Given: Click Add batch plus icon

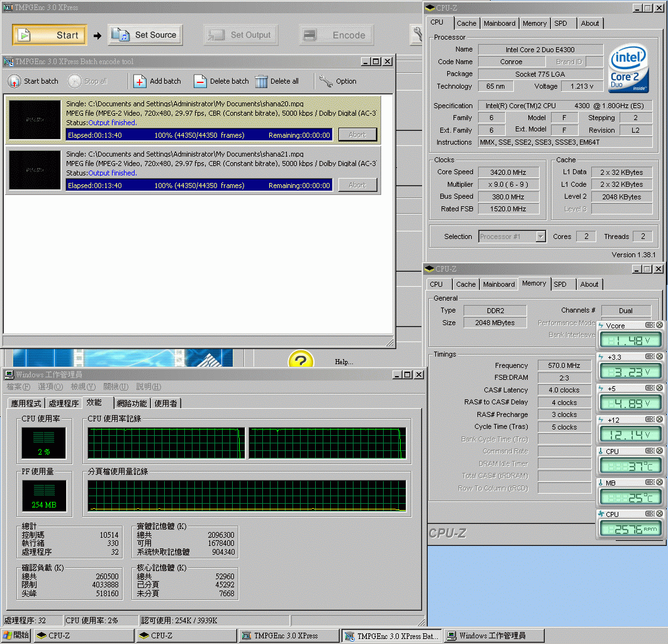Looking at the screenshot, I should [x=140, y=81].
